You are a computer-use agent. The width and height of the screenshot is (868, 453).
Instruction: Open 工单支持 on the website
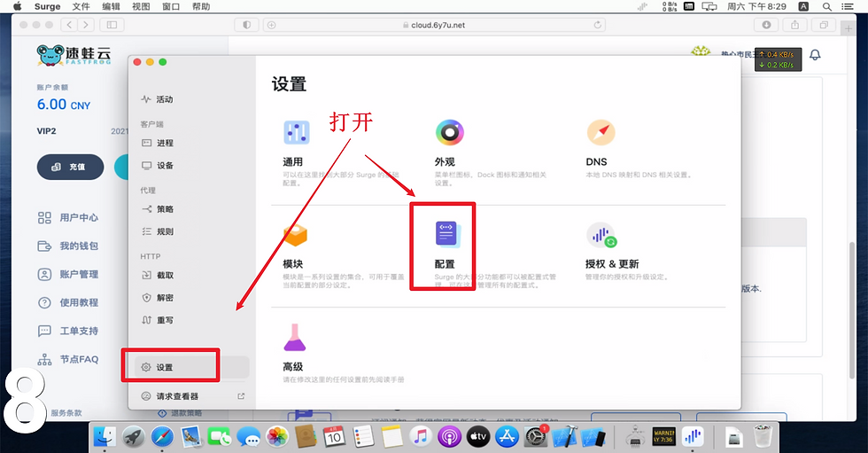68,331
